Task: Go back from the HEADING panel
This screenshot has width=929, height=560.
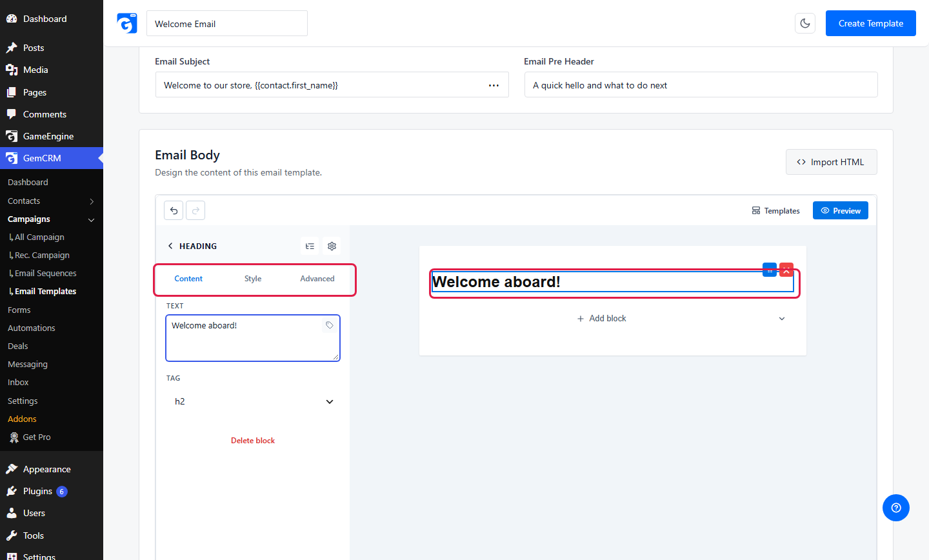Action: tap(170, 246)
